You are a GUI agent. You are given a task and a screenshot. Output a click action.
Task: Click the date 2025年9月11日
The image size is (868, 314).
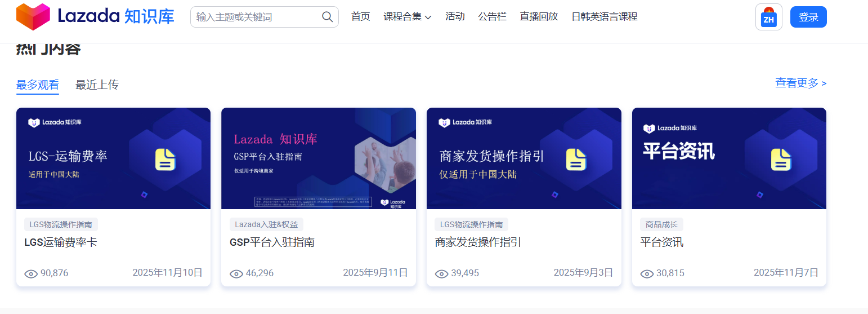[x=375, y=273]
